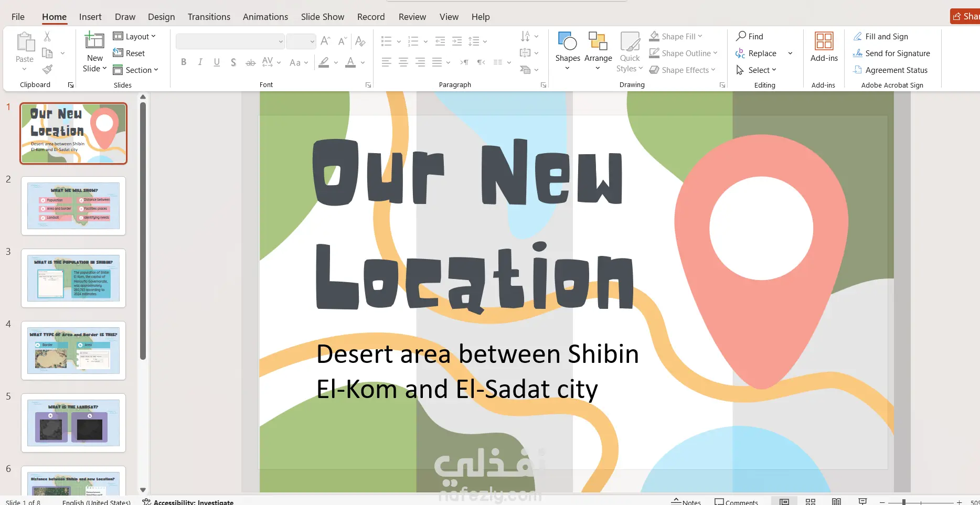Click the Find magnifier icon
This screenshot has width=980, height=505.
coord(741,36)
